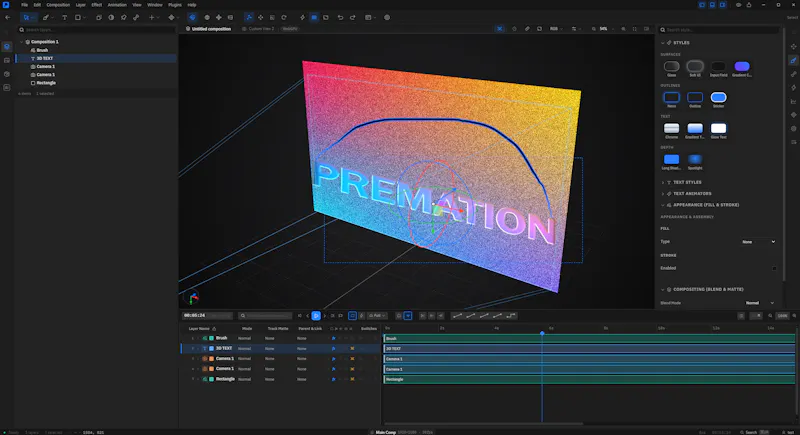Apply the Neon outline style
800x435 pixels.
click(x=671, y=97)
